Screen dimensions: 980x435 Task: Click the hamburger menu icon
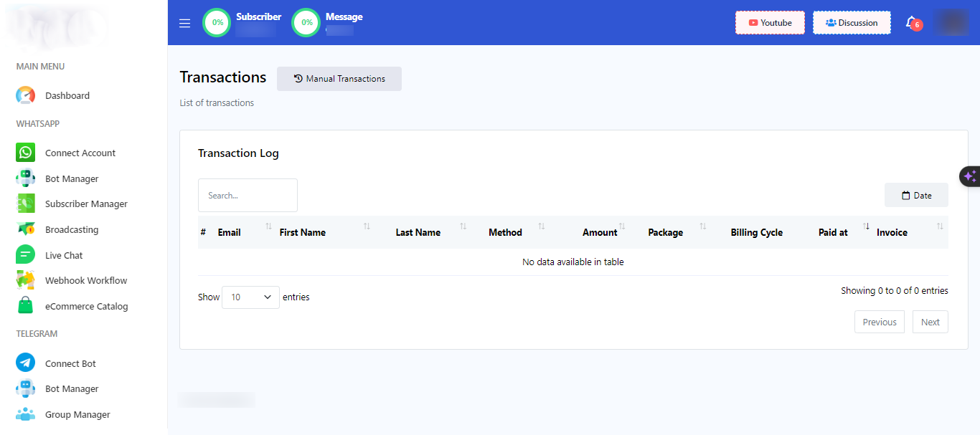tap(184, 23)
